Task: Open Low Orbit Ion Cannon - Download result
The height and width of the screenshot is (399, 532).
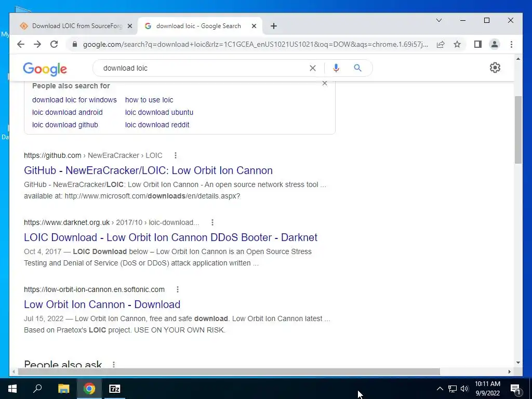Action: (102, 304)
